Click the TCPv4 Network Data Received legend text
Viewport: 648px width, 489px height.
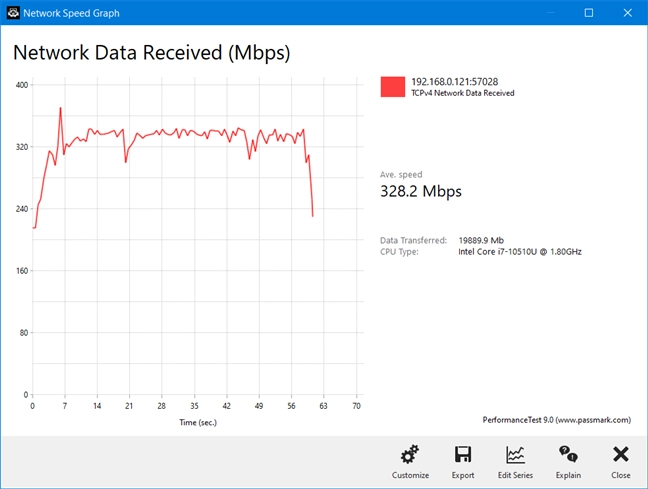(x=462, y=93)
